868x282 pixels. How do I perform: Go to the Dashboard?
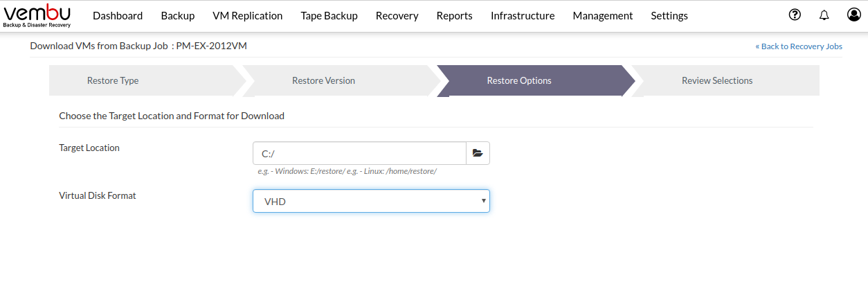tap(118, 15)
